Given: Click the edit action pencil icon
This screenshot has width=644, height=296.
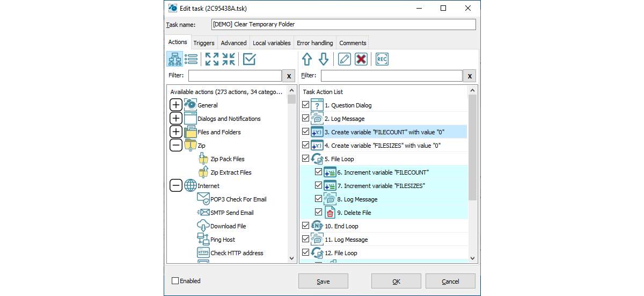Looking at the screenshot, I should [x=345, y=59].
